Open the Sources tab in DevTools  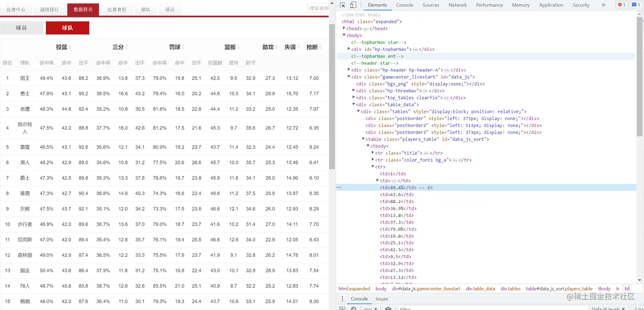click(431, 5)
